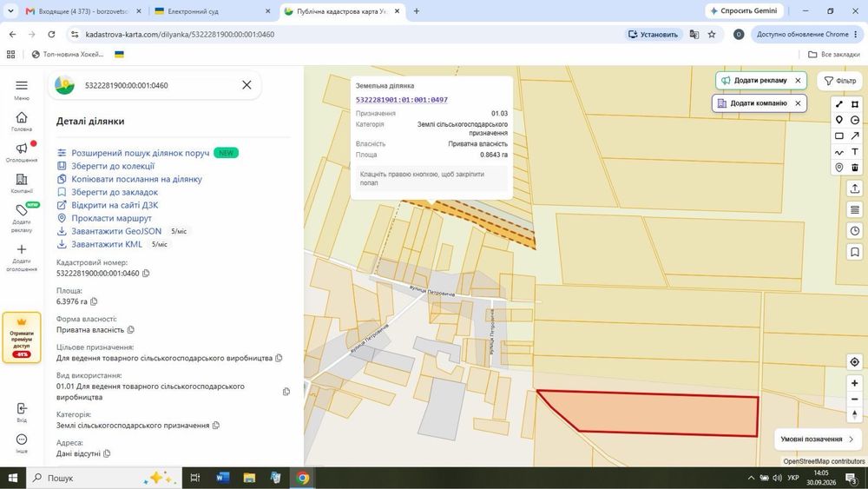
Task: Expand Умовні позначення legend
Action: (x=817, y=439)
